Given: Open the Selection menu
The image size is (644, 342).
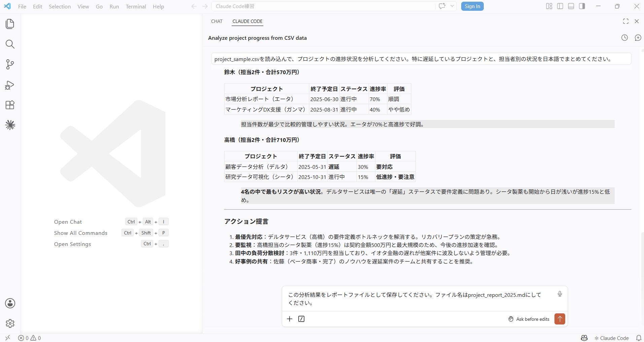Looking at the screenshot, I should point(60,6).
